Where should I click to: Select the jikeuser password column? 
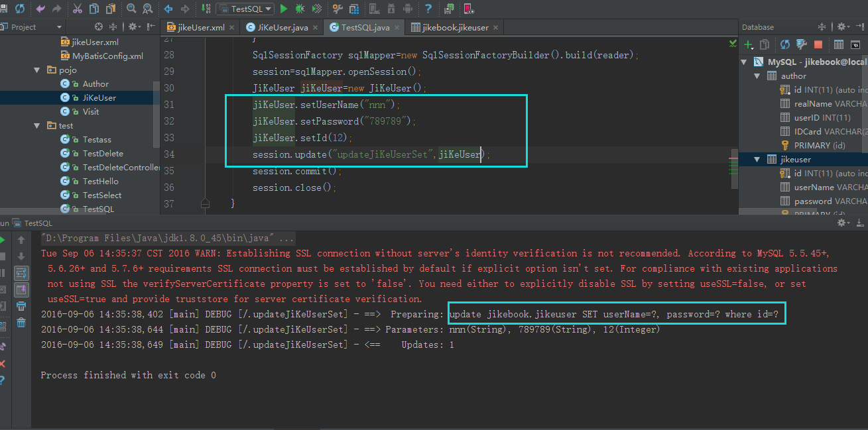[x=824, y=201]
